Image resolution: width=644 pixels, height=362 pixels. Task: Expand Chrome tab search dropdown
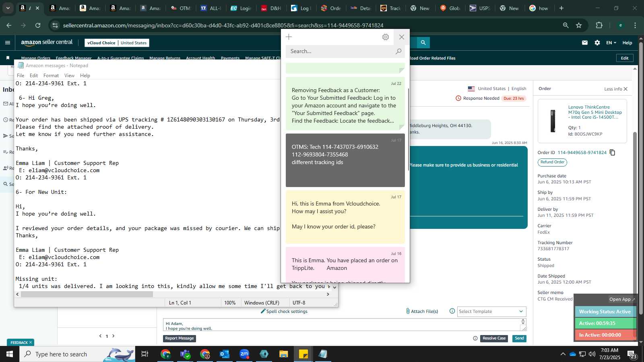[x=8, y=8]
